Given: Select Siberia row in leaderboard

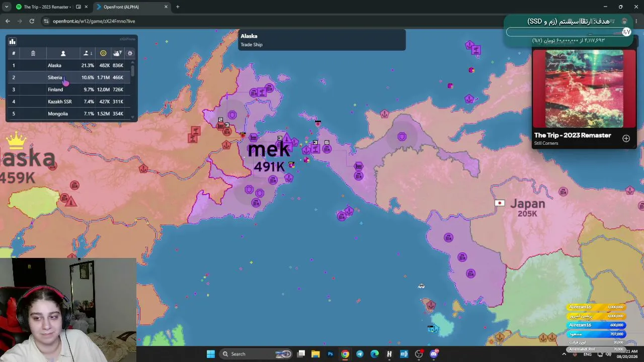Looking at the screenshot, I should [x=68, y=77].
